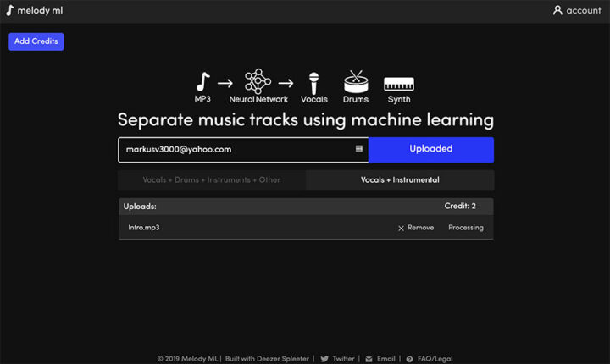This screenshot has width=610, height=364.
Task: Click the X icon beside Remove
Action: (x=401, y=228)
